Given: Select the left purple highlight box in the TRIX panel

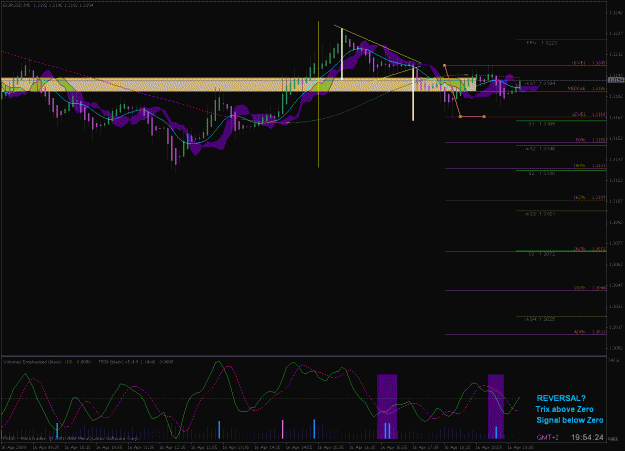Looking at the screenshot, I should pos(387,406).
